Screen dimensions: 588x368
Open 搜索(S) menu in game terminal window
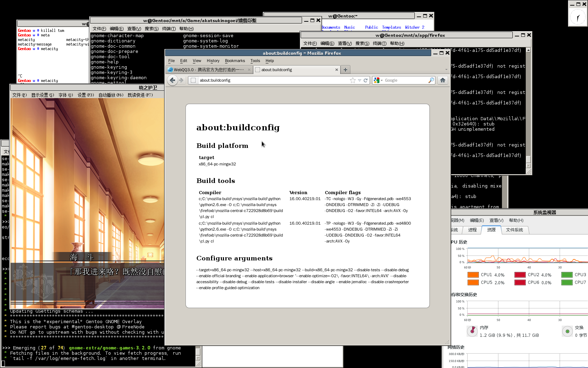152,29
